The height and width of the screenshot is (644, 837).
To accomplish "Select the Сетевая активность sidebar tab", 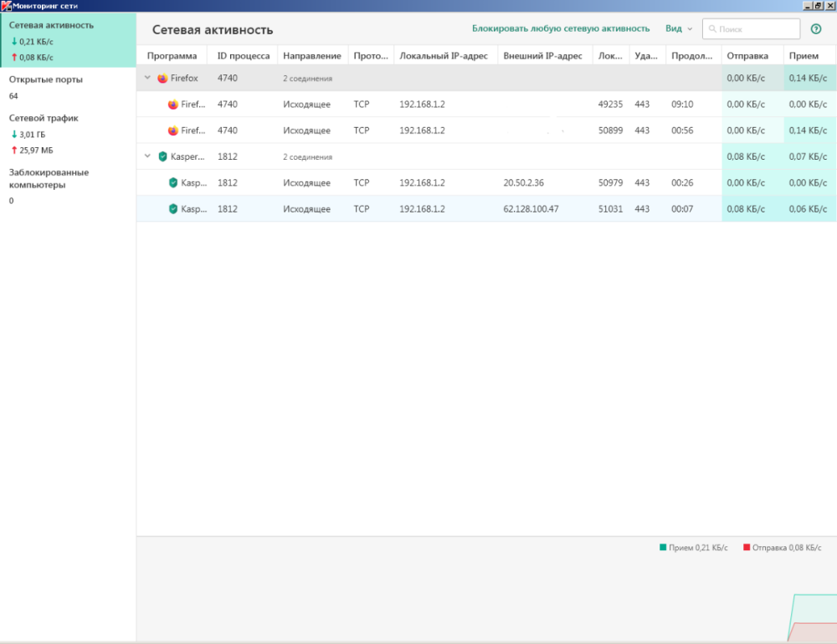I will point(52,25).
